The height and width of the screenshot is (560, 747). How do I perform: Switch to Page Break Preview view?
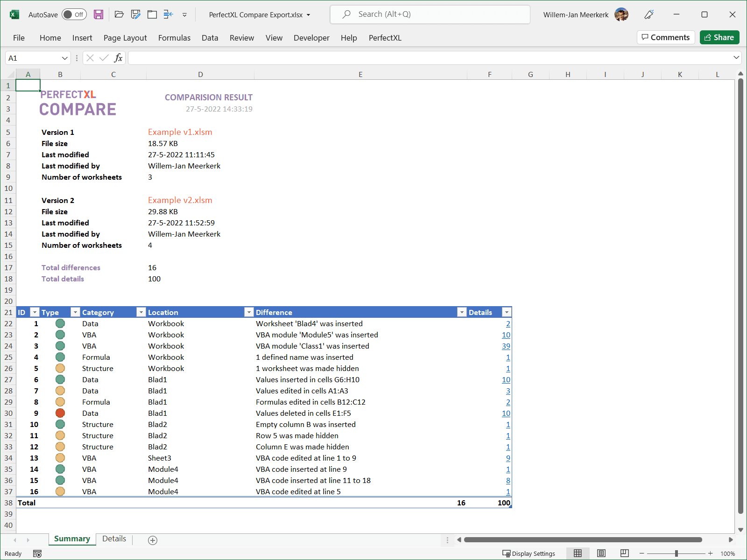(x=624, y=553)
